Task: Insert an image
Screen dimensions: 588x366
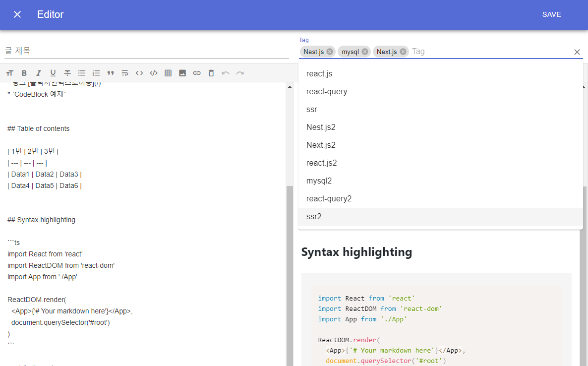Action: pyautogui.click(x=182, y=73)
